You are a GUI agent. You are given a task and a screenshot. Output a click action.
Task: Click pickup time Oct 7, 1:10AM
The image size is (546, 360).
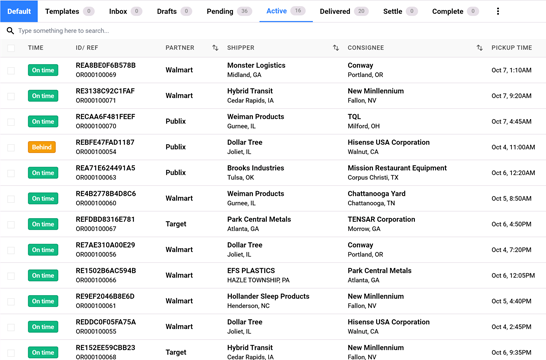point(511,70)
